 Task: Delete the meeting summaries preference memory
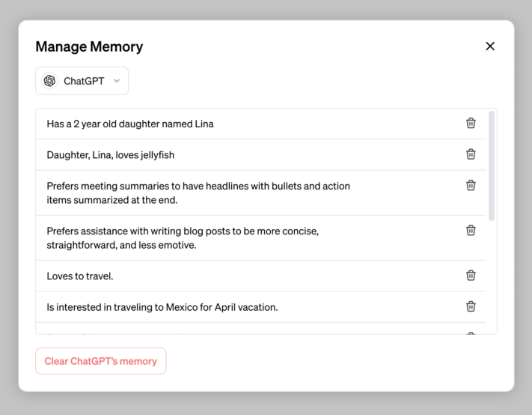point(471,186)
